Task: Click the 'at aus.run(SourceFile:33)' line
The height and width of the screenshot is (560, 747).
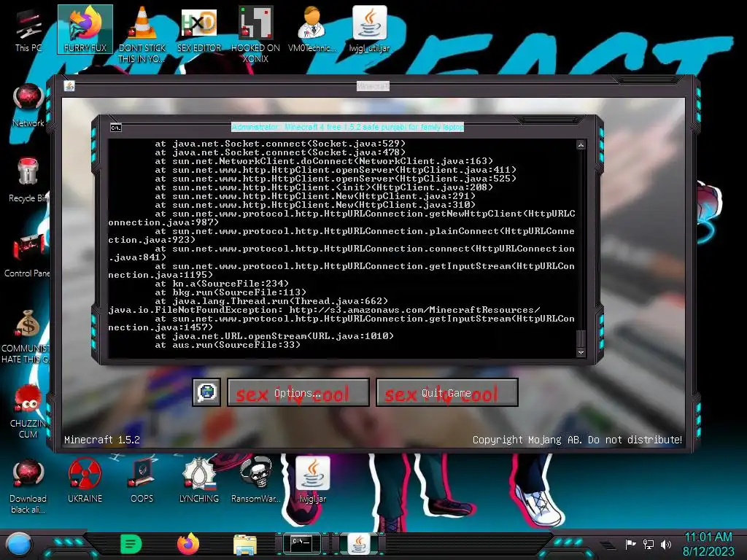Action: coord(228,345)
